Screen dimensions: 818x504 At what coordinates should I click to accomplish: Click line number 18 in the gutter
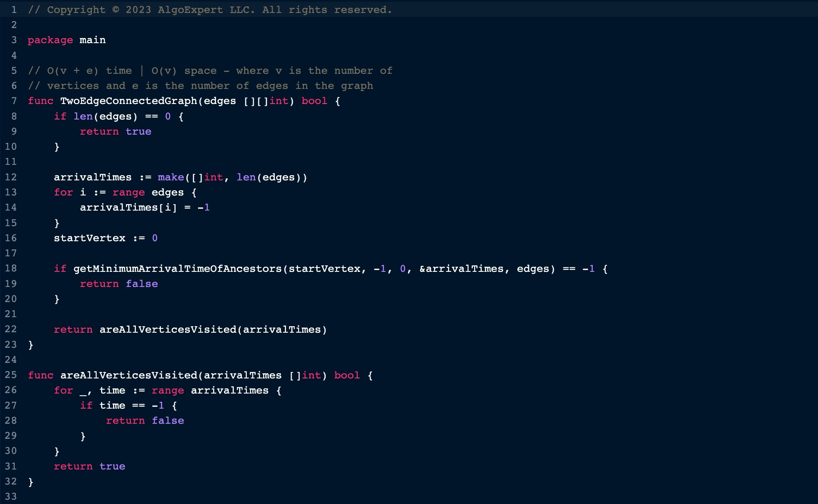point(11,268)
